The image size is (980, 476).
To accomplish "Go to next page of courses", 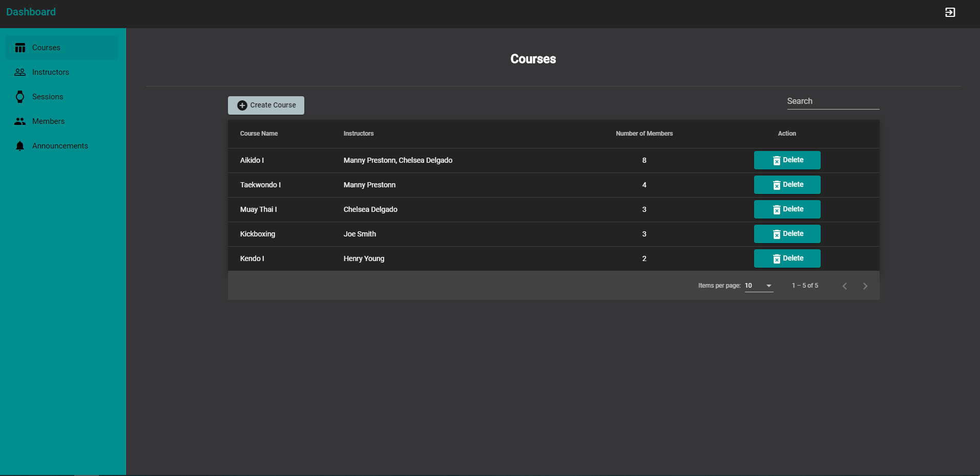I will pyautogui.click(x=865, y=286).
